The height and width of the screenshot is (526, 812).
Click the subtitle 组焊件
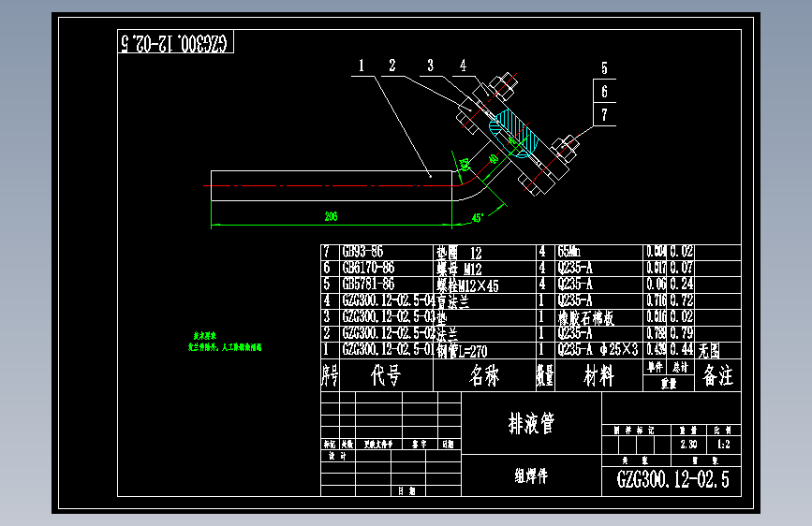(531, 475)
